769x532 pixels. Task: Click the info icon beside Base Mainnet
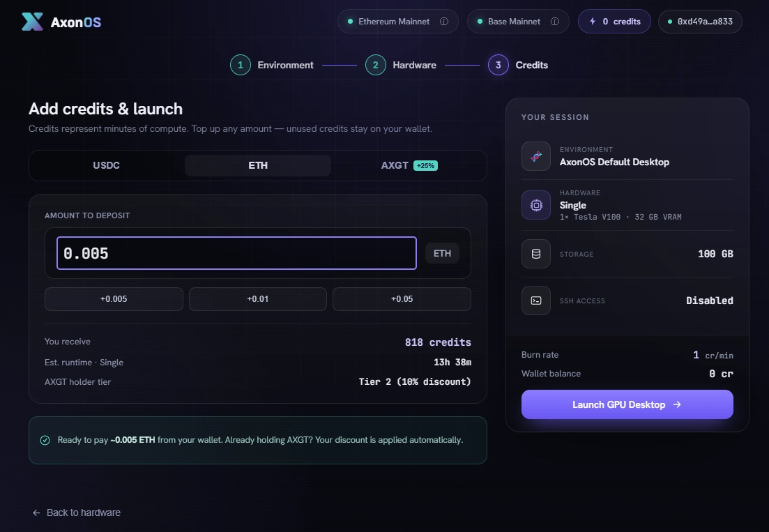555,22
